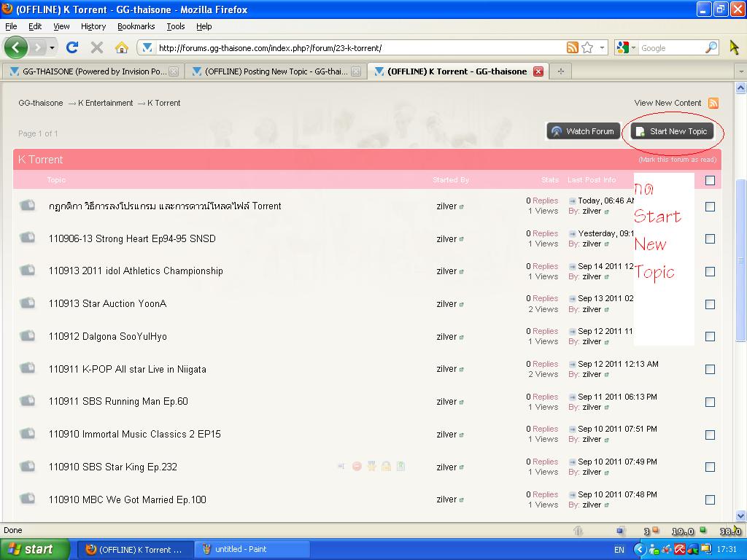Click topic icon for Dalgona SooYulHyo row
This screenshot has height=560, width=747.
point(28,335)
